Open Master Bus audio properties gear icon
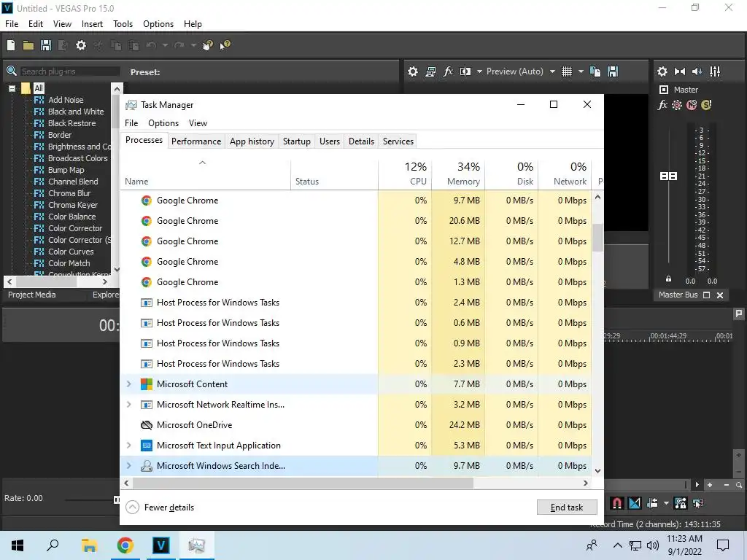Screen dimensions: 747x560 click(662, 71)
